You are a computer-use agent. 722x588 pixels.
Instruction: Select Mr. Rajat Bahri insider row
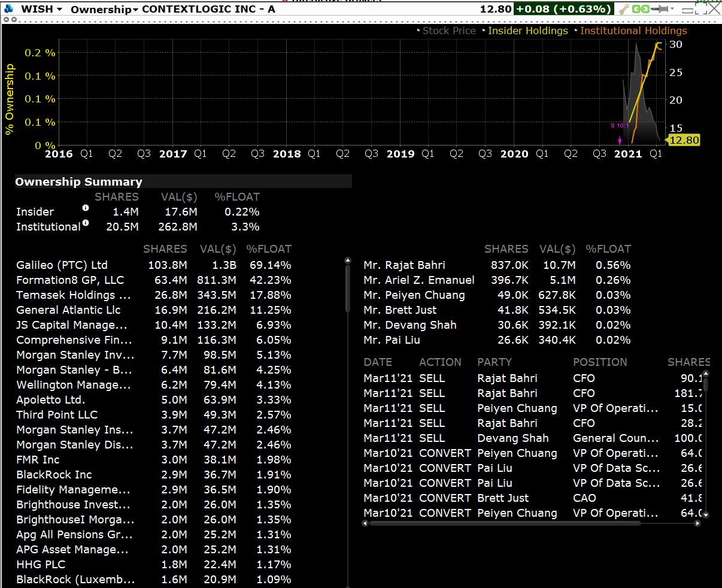point(404,265)
